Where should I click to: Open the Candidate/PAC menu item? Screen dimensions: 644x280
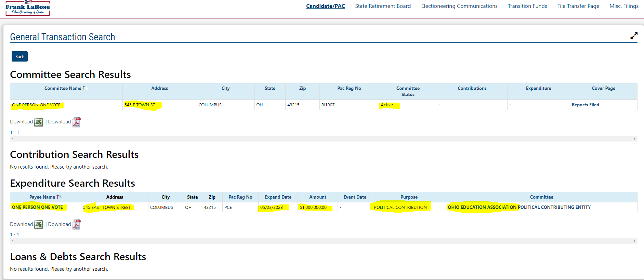[325, 6]
